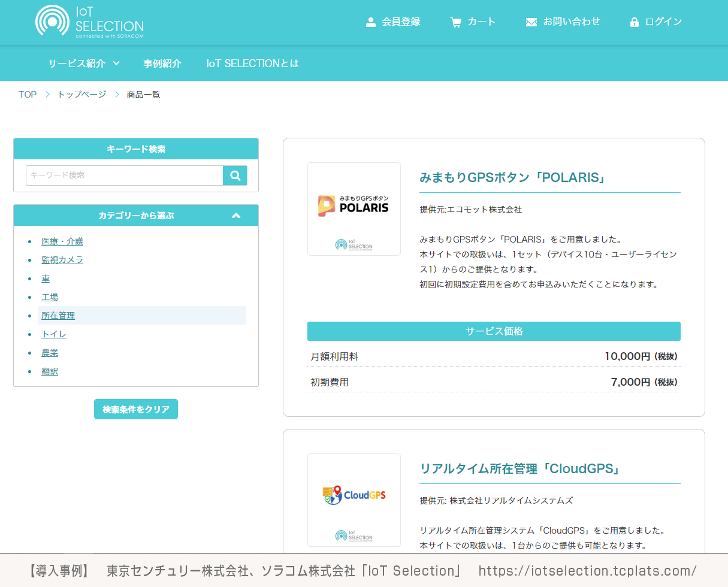The height and width of the screenshot is (587, 728).
Task: Open みまもりGPSボタン「POLARIS」 title link
Action: (x=513, y=178)
